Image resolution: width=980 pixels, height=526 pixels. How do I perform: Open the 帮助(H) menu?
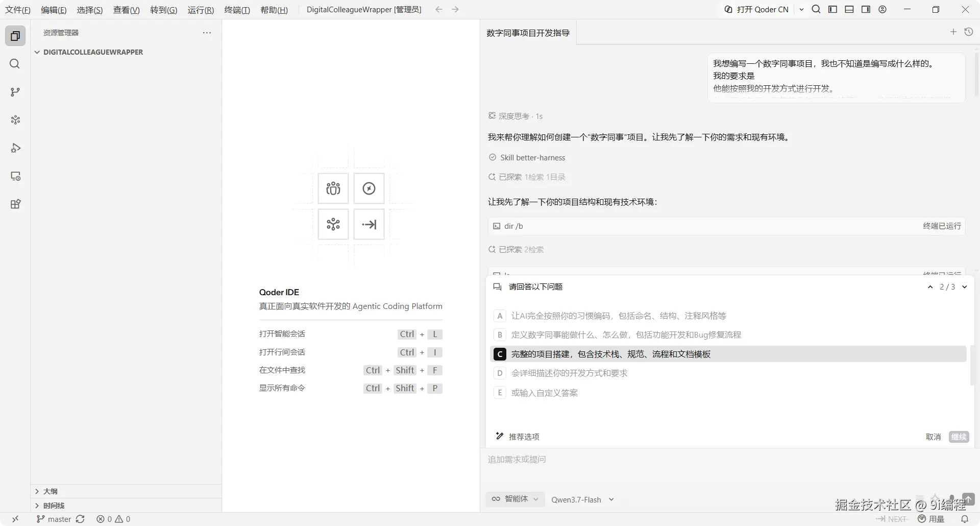274,10
